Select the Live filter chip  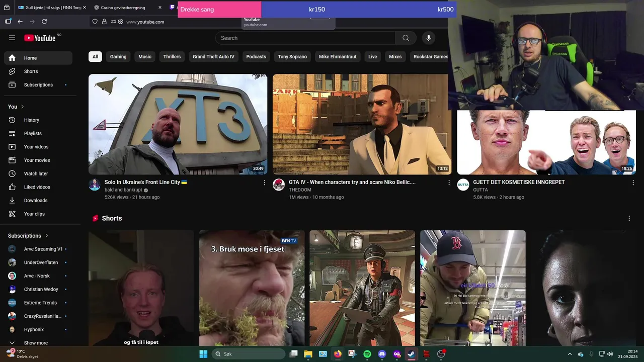(x=373, y=57)
